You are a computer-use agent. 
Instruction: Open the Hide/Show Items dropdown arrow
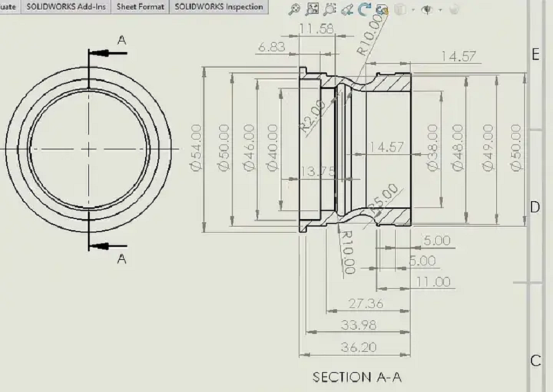pyautogui.click(x=440, y=10)
